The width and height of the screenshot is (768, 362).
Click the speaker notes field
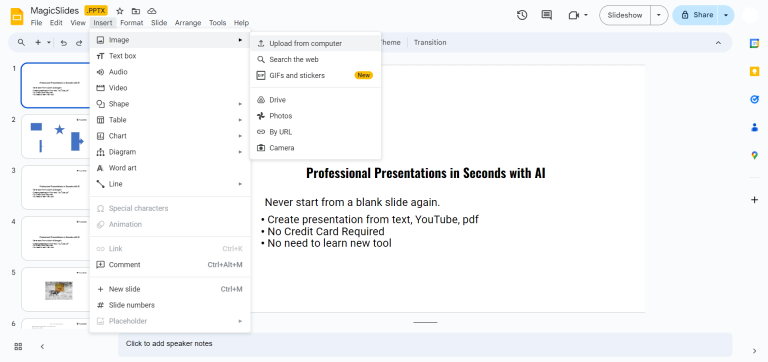coord(425,344)
